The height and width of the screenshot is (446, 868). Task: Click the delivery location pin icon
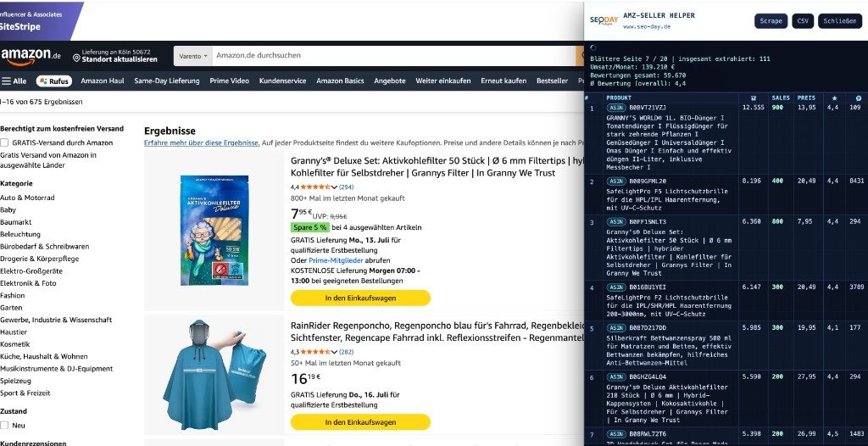point(76,58)
